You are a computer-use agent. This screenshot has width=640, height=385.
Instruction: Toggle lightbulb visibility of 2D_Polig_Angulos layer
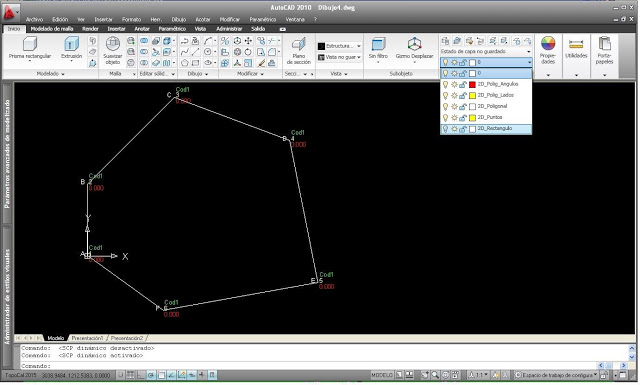tap(445, 84)
